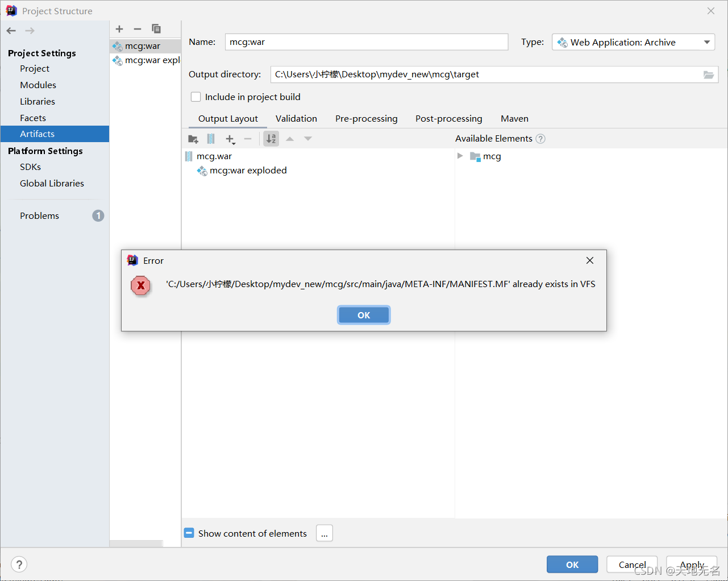Create directory in output layout toolbar

coord(193,139)
